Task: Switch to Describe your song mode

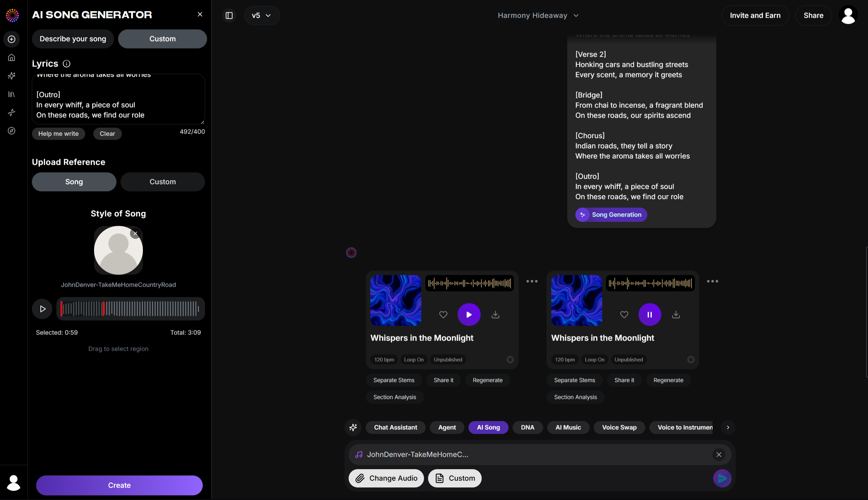Action: (x=73, y=39)
